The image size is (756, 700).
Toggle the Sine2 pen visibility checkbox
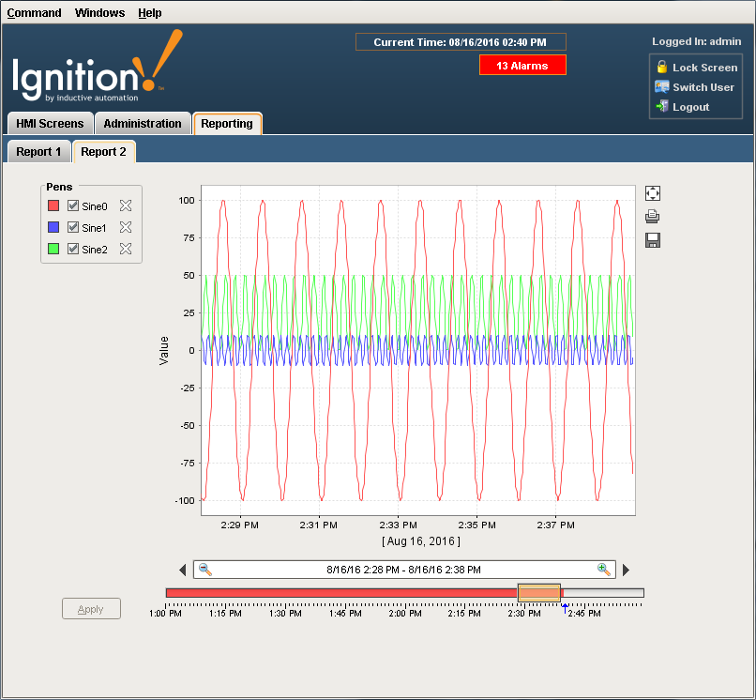[x=72, y=249]
